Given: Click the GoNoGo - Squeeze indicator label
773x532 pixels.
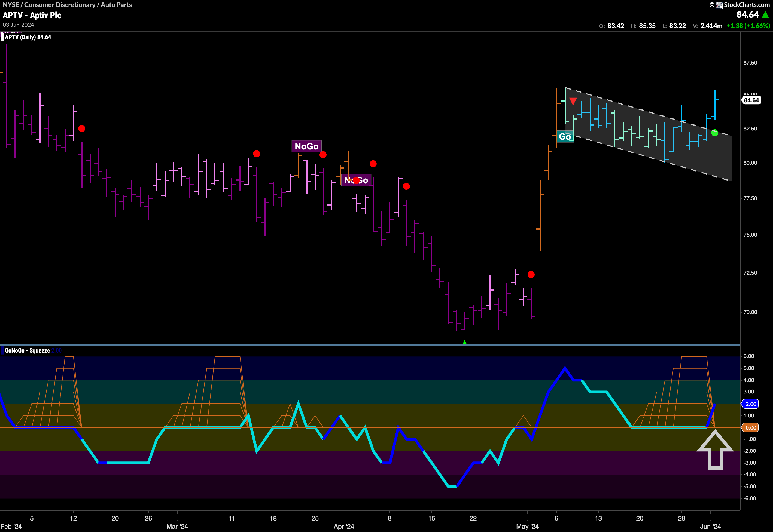Looking at the screenshot, I should [27, 350].
